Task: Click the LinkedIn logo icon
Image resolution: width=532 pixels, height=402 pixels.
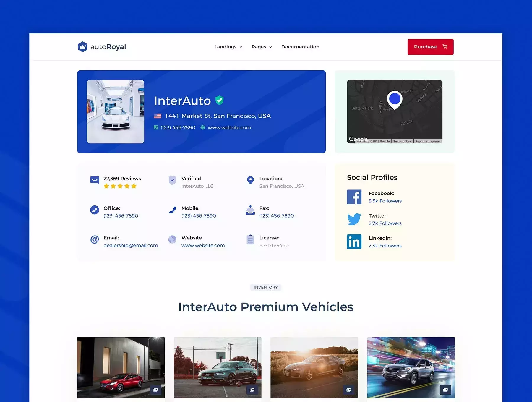Action: 354,241
